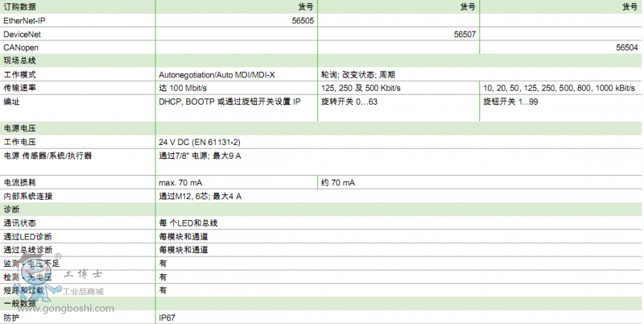Click the 诊断 section header
The image size is (644, 324).
[x=11, y=209]
